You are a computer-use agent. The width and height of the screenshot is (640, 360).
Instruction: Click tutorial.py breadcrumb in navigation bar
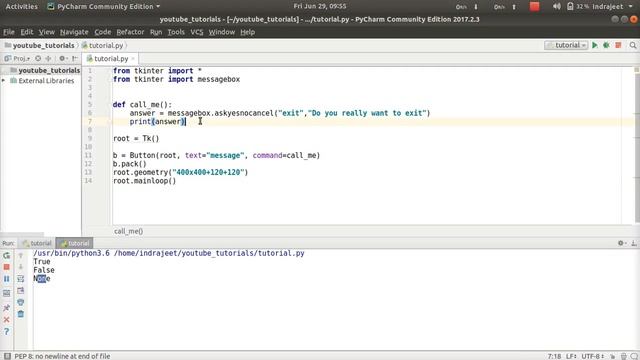click(x=102, y=45)
